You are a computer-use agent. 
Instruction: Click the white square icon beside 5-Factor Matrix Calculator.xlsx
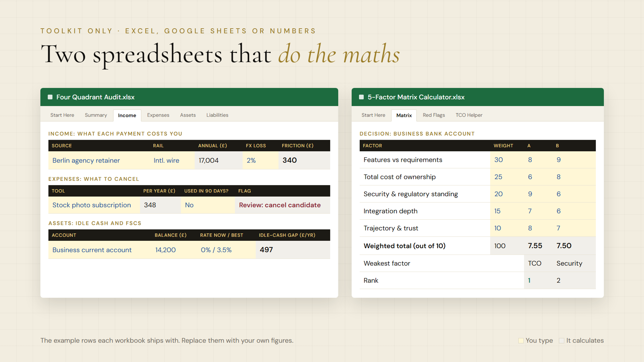point(361,97)
